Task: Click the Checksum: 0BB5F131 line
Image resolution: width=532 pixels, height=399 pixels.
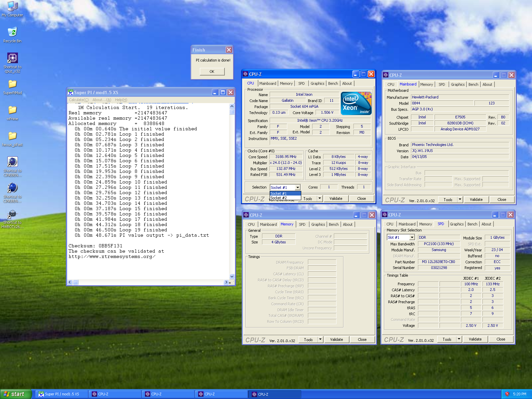Action: click(95, 246)
